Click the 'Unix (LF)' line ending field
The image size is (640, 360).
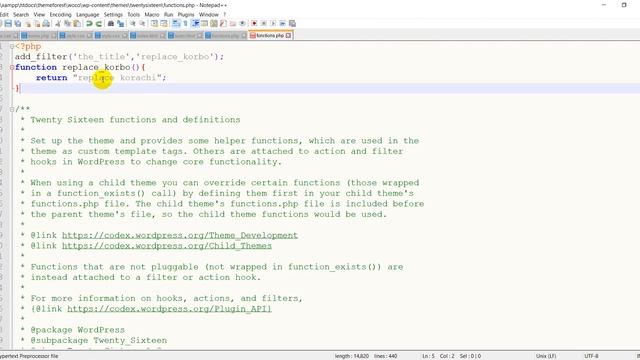[546, 356]
